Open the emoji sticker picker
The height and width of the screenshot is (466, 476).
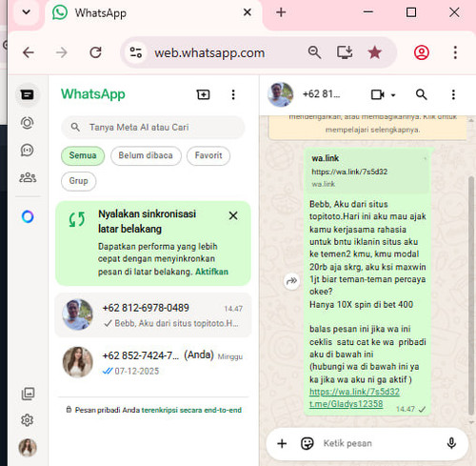click(x=307, y=443)
